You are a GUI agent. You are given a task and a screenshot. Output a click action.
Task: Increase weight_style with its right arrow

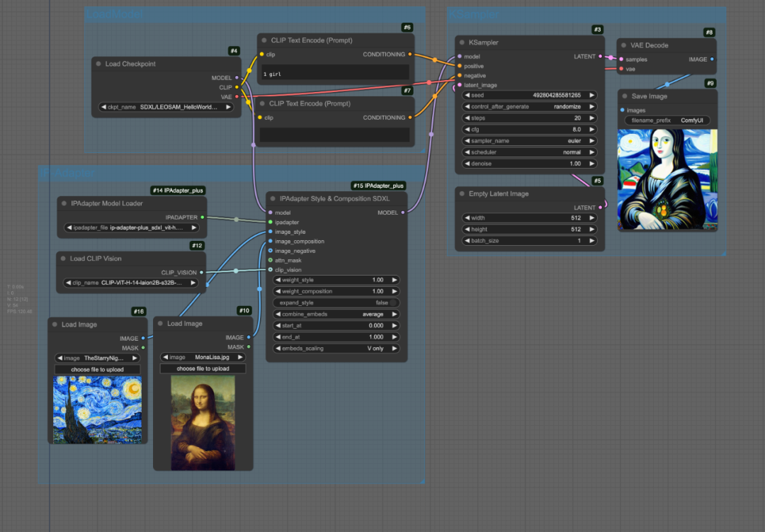[395, 280]
